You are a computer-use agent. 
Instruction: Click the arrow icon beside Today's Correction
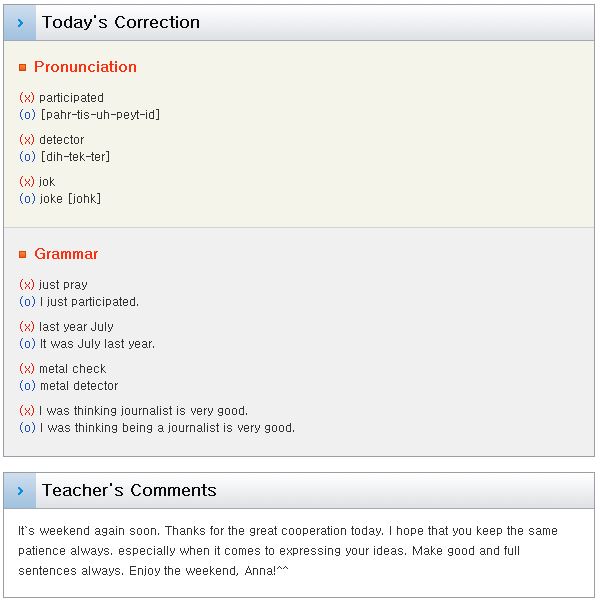pyautogui.click(x=20, y=23)
